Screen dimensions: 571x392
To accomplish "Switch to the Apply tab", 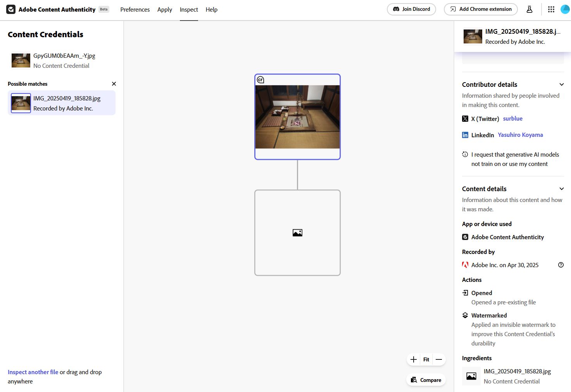I will coord(164,10).
